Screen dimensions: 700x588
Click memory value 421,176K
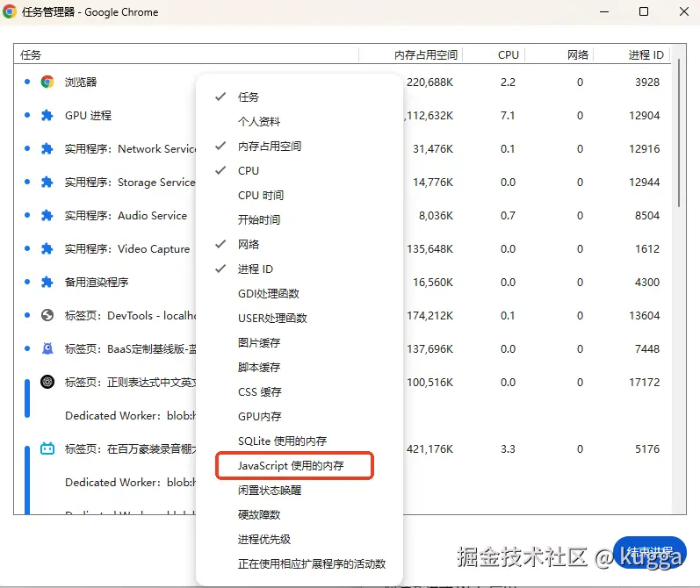tap(429, 448)
